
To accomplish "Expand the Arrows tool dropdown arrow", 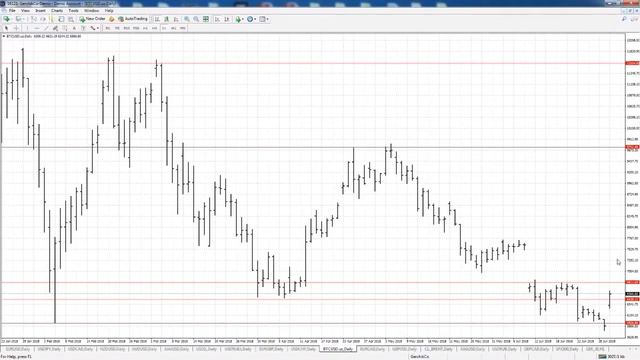I will 98,28.
